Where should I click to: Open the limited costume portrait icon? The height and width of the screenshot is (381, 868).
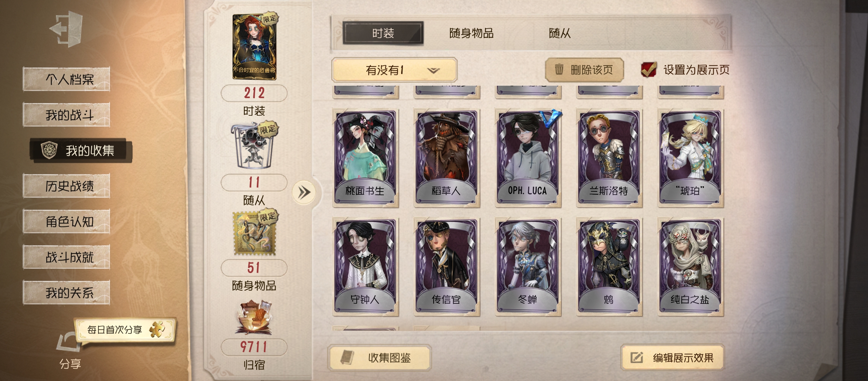pyautogui.click(x=255, y=47)
